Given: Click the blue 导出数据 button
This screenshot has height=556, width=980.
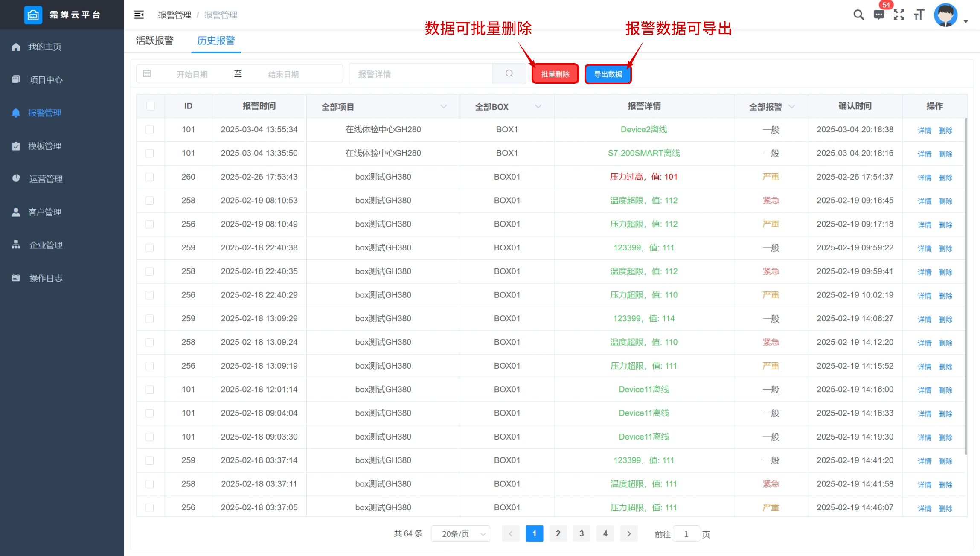Looking at the screenshot, I should pyautogui.click(x=608, y=74).
